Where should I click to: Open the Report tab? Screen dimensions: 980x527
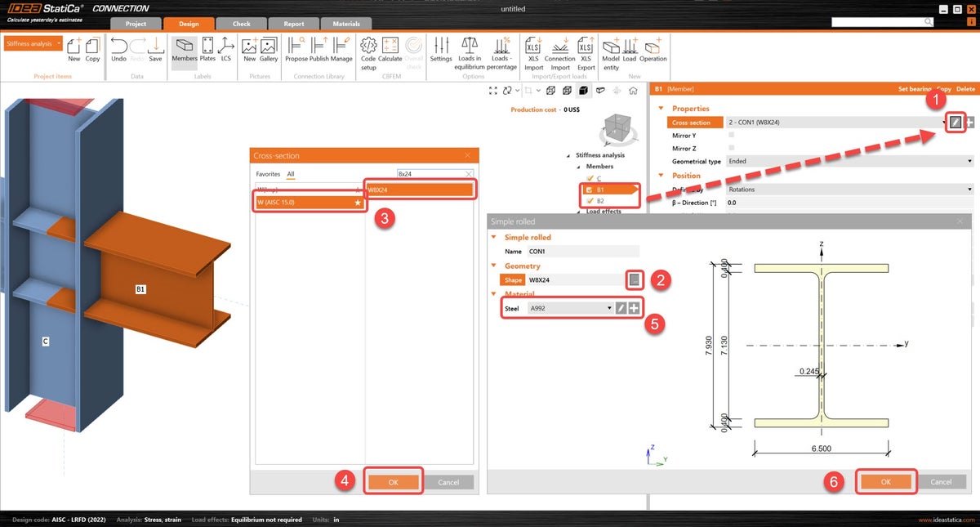tap(294, 24)
